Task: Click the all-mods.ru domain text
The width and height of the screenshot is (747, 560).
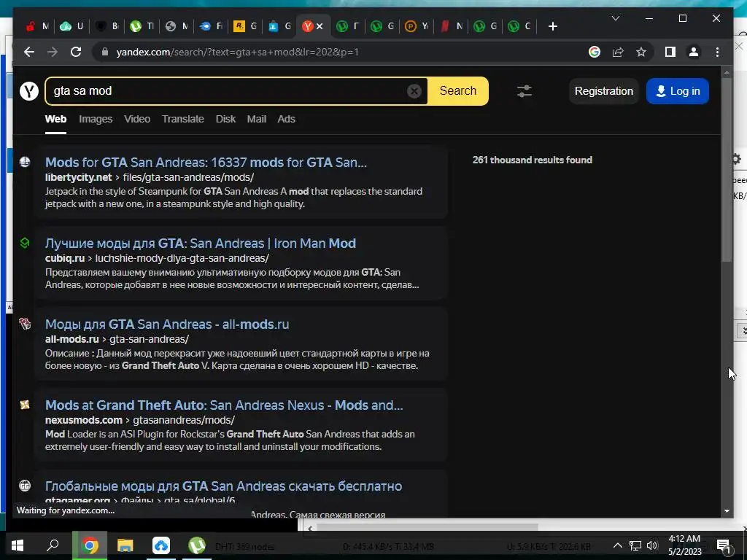Action: click(72, 339)
